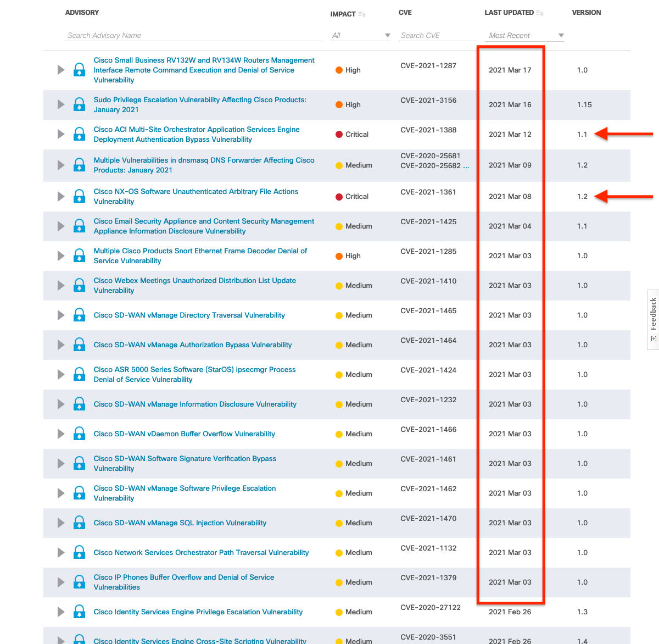Click lock icon for vManage Software Privilege Escalation
This screenshot has height=644, width=659.
[80, 493]
